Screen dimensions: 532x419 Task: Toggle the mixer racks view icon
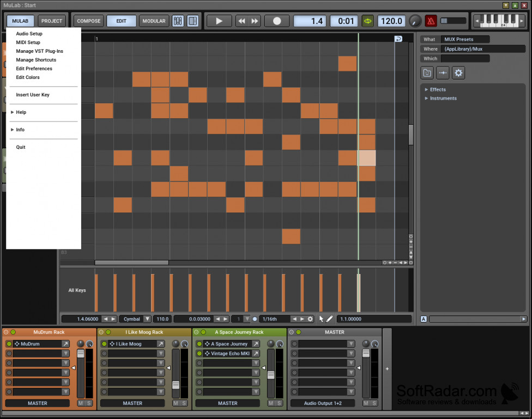coord(178,21)
